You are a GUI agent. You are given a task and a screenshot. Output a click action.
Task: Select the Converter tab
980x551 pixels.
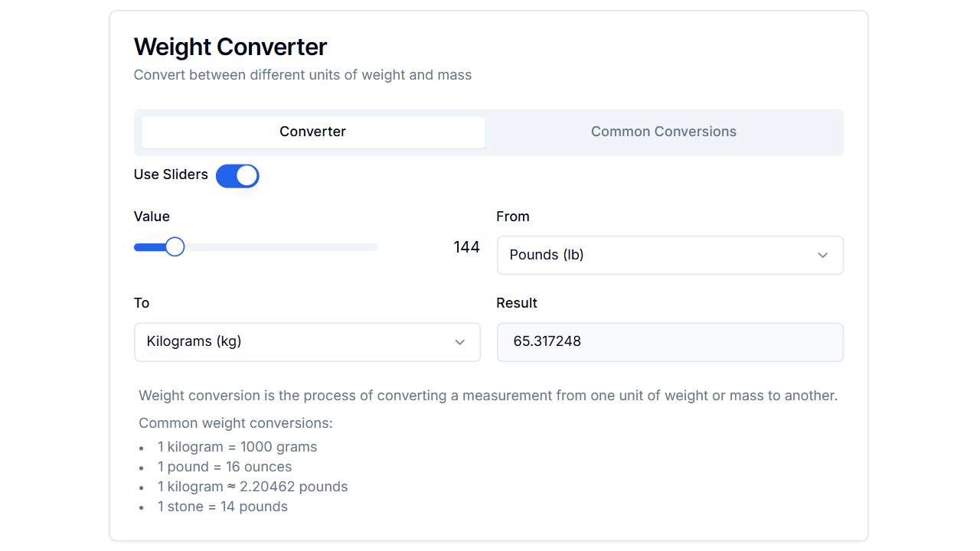(x=312, y=132)
